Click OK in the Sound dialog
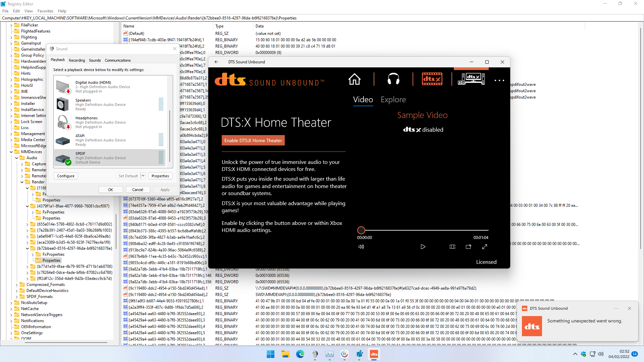Image resolution: width=644 pixels, height=362 pixels. pos(110,190)
